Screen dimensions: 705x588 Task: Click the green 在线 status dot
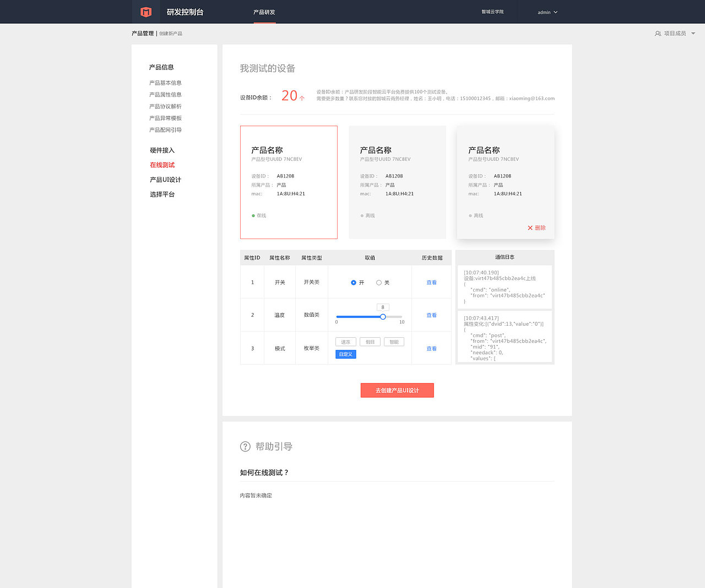(x=253, y=215)
